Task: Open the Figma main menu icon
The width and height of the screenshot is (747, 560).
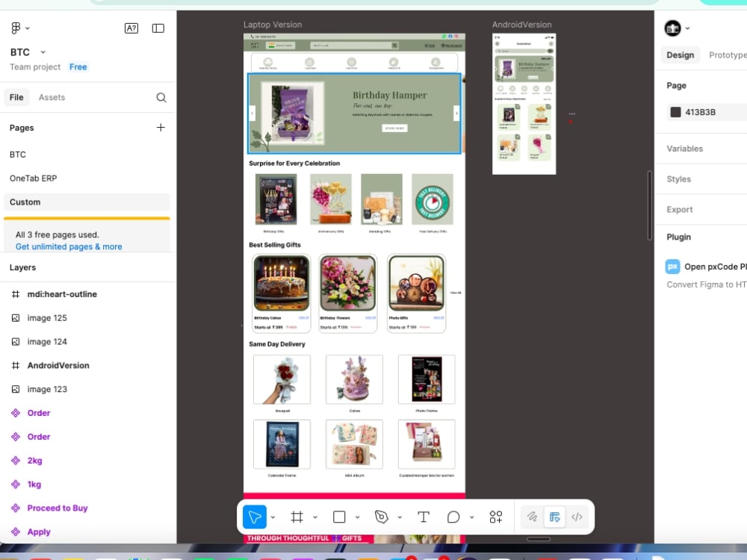Action: click(16, 28)
